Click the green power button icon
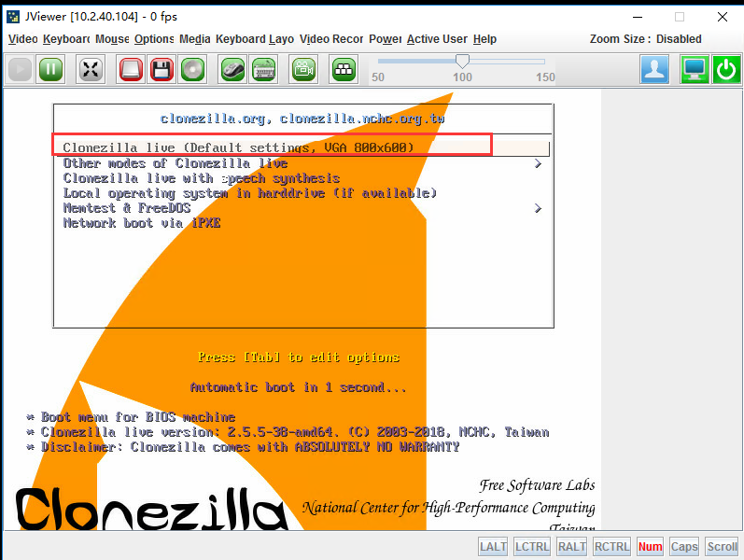The width and height of the screenshot is (744, 560). pyautogui.click(x=726, y=69)
